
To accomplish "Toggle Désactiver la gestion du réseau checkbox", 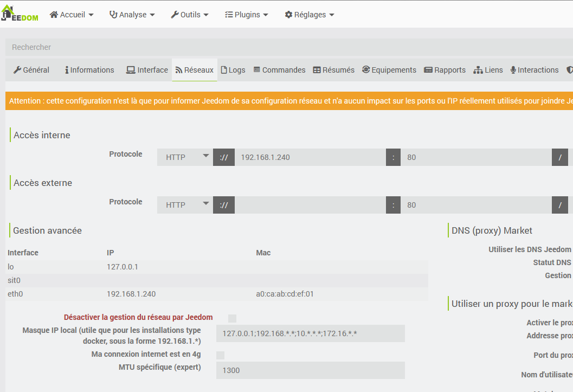I will tap(232, 318).
